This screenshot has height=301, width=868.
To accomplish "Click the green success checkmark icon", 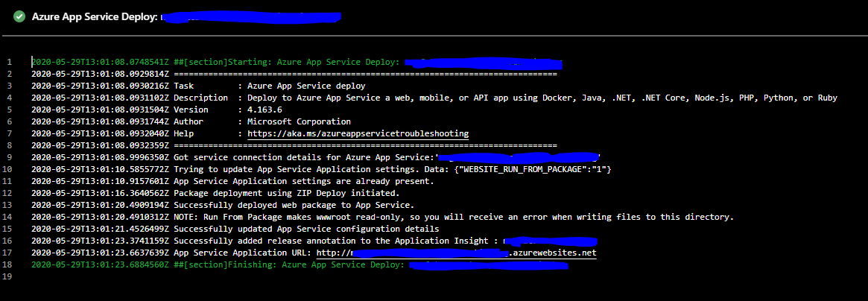I will [x=19, y=16].
